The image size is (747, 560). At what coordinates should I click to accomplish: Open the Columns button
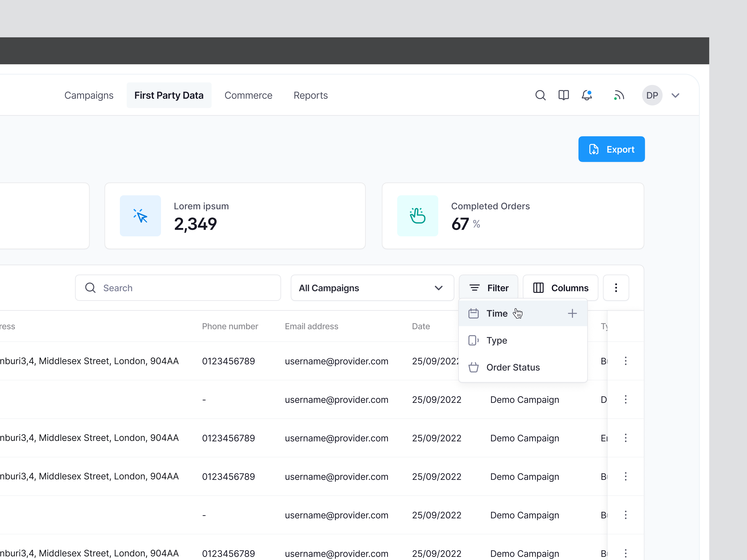click(x=560, y=288)
